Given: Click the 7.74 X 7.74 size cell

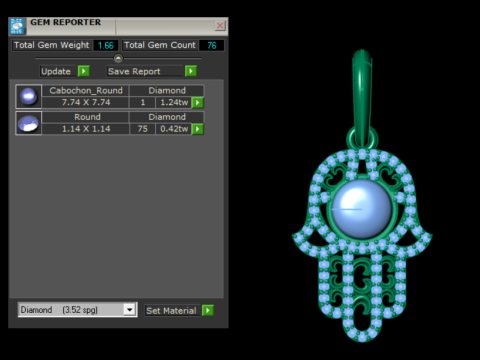Looking at the screenshot, I should click(86, 102).
